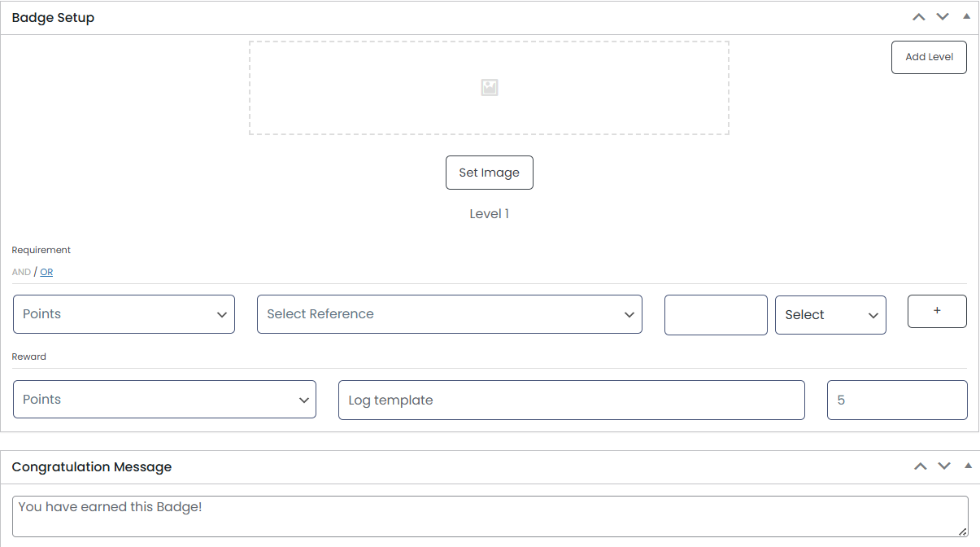
Task: Click the congratulation message text area
Action: click(490, 516)
